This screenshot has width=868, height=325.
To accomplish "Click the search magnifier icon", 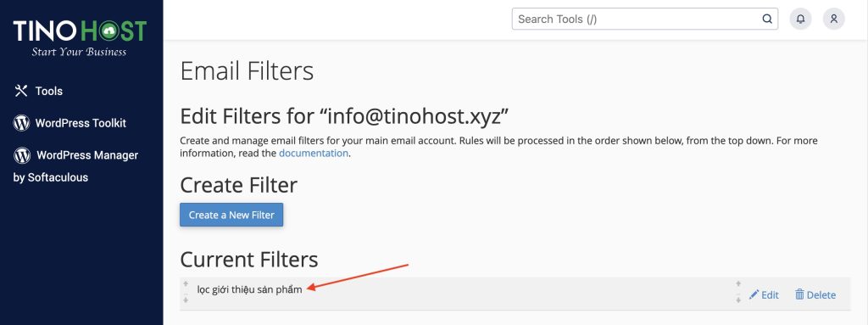I will tap(767, 19).
